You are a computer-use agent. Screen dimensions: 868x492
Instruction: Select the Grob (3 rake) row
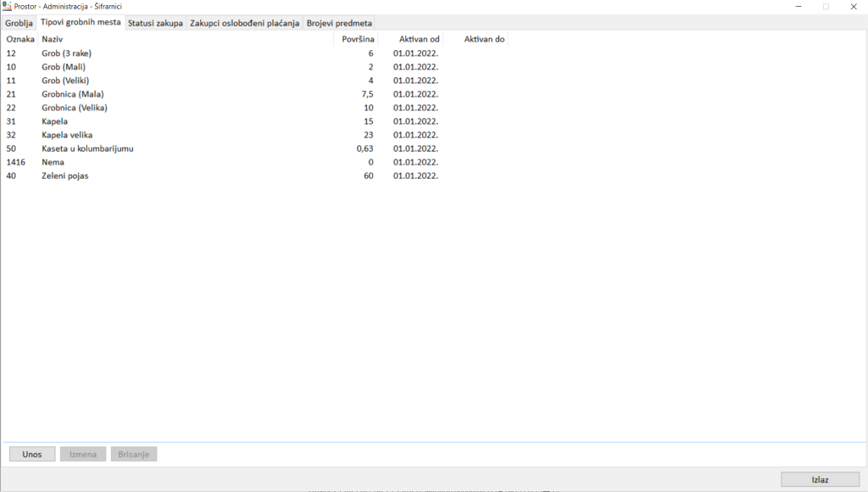coord(67,53)
